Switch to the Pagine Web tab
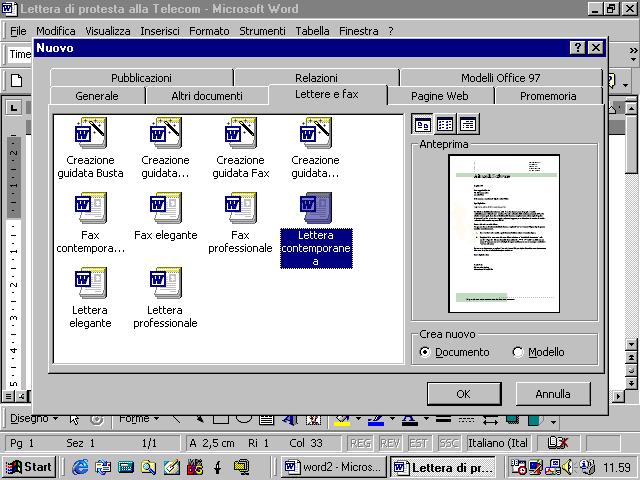640x480 pixels. tap(440, 96)
